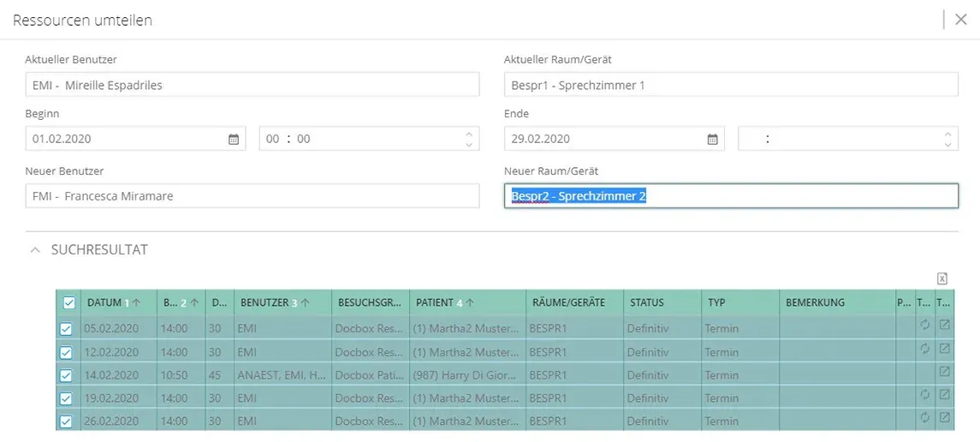The height and width of the screenshot is (442, 980).
Task: Open the Ende date calendar picker
Action: (712, 139)
